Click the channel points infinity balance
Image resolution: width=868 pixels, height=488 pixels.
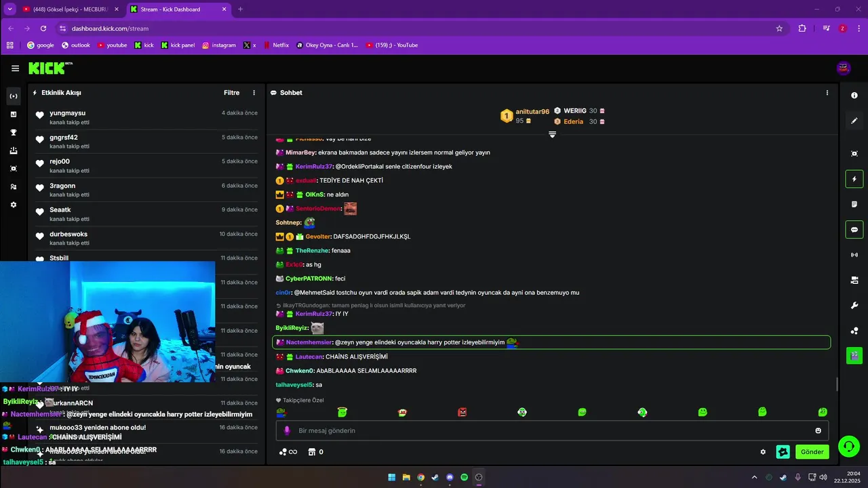[288, 452]
